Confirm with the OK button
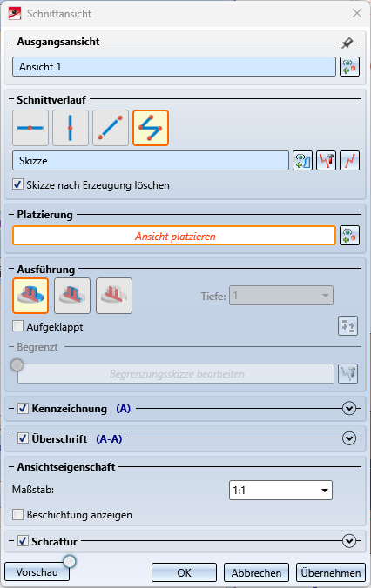Image resolution: width=371 pixels, height=588 pixels. [x=184, y=572]
